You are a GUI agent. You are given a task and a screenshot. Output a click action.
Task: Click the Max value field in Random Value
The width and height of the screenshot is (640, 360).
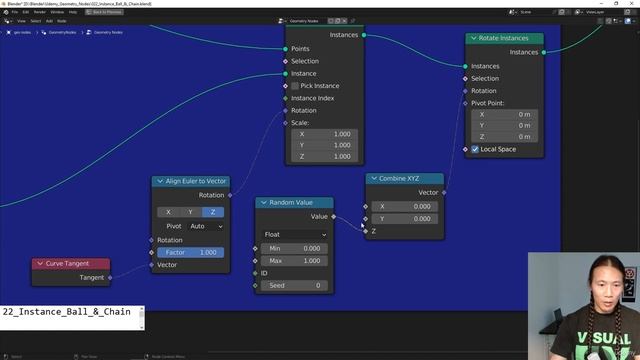pos(295,261)
